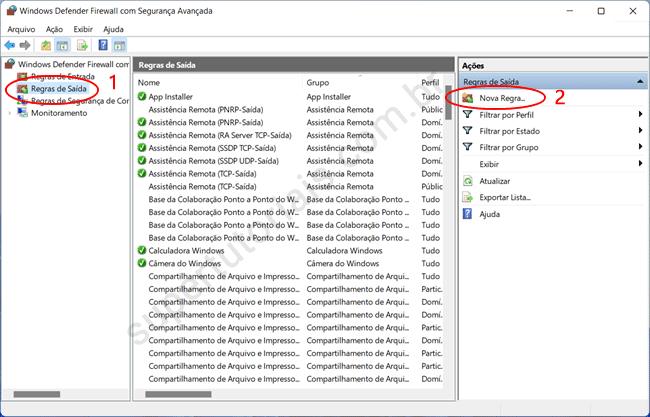Open the Ação menu

(54, 30)
